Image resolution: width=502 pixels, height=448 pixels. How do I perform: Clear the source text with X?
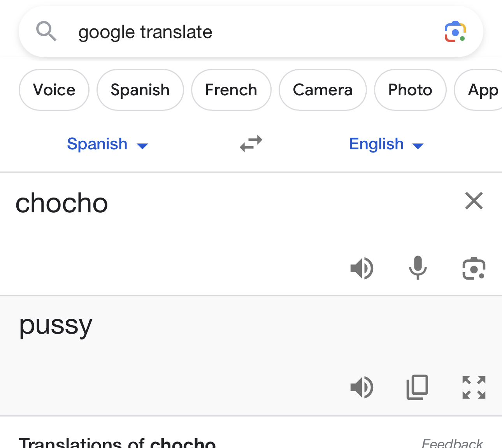[474, 201]
